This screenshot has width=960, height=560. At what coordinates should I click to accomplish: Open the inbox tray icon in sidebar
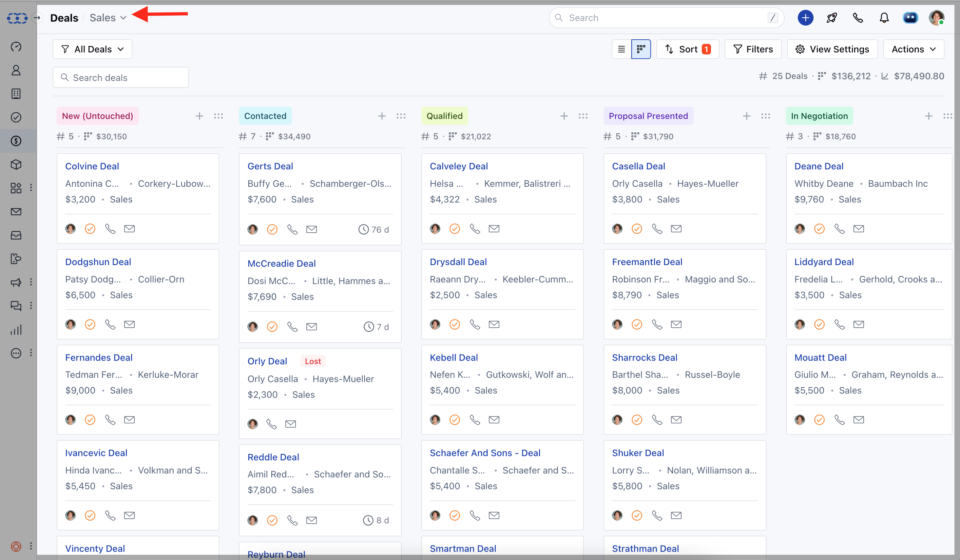click(x=16, y=235)
